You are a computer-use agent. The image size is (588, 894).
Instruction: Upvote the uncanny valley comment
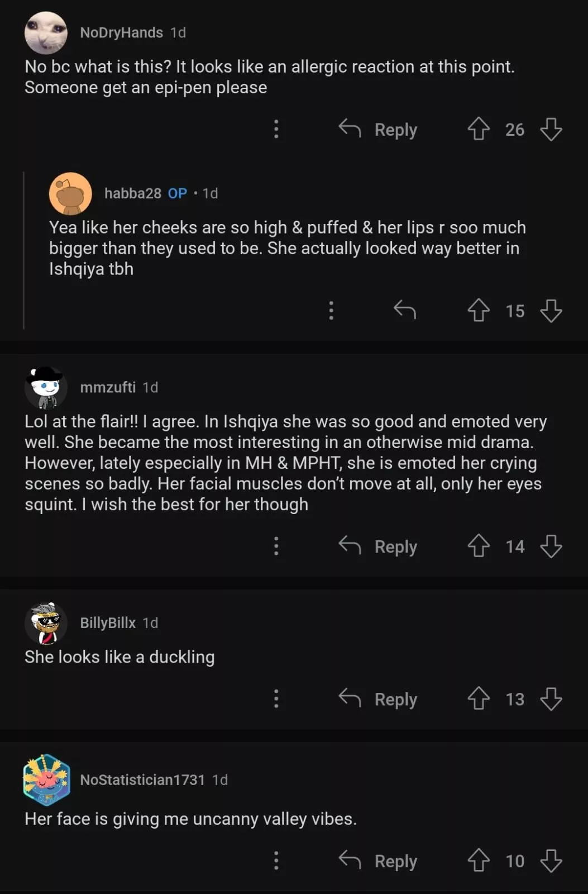[479, 860]
